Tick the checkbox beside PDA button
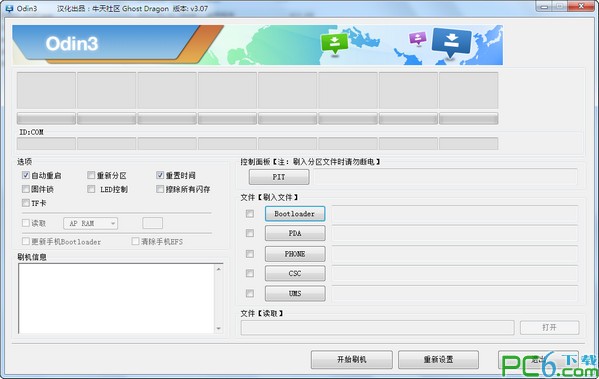599x379 pixels. [250, 233]
